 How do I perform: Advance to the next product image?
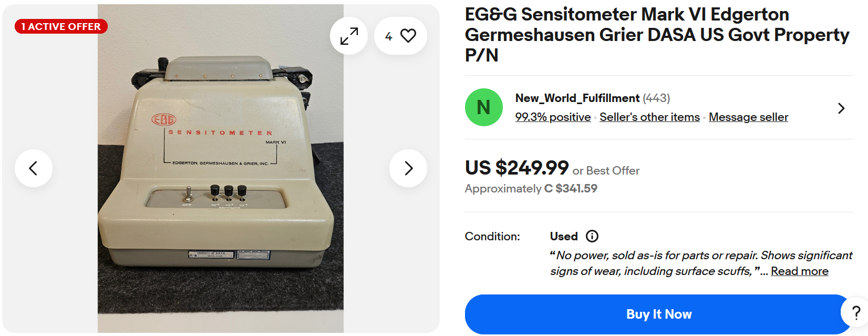click(408, 168)
